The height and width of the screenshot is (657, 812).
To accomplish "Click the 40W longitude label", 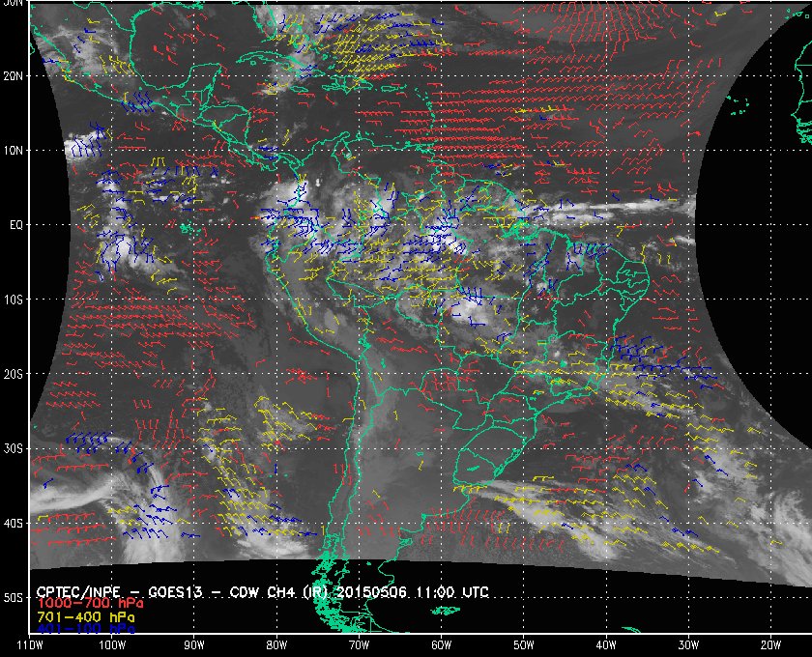I will coord(606,645).
